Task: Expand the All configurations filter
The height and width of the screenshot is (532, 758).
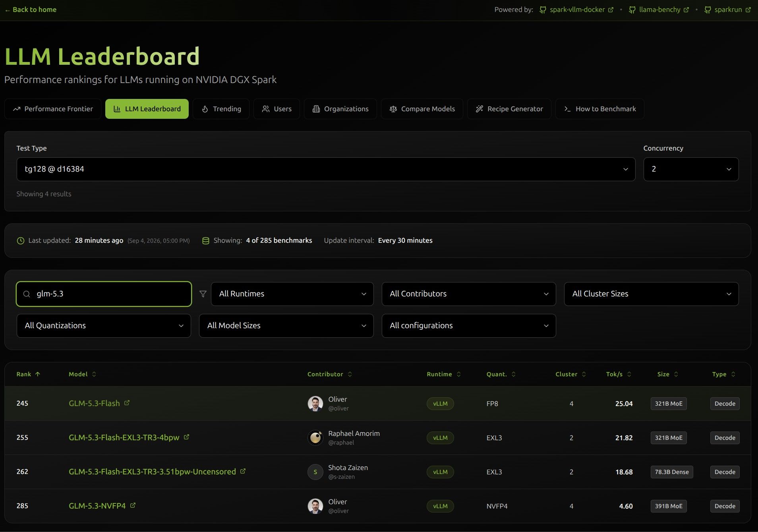Action: pos(469,326)
